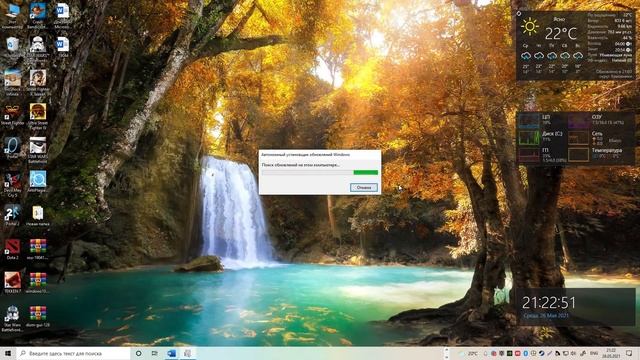The width and height of the screenshot is (640, 360).
Task: Launch the Crash Bandicoot shortcut
Action: (x=37, y=16)
